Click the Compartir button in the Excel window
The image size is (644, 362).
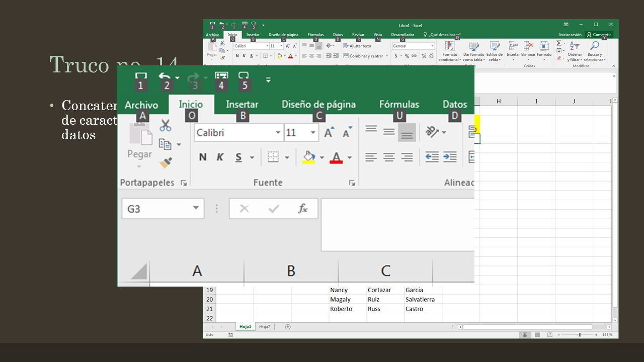pos(599,35)
